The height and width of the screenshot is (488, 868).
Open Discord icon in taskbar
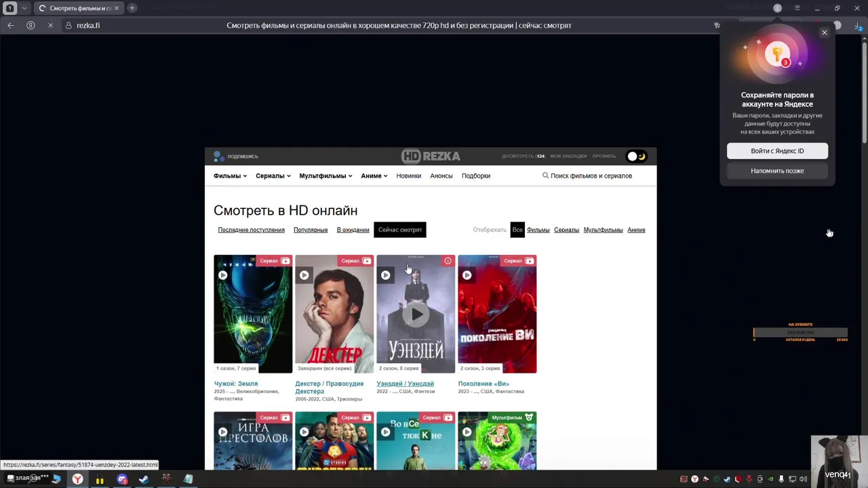122,480
